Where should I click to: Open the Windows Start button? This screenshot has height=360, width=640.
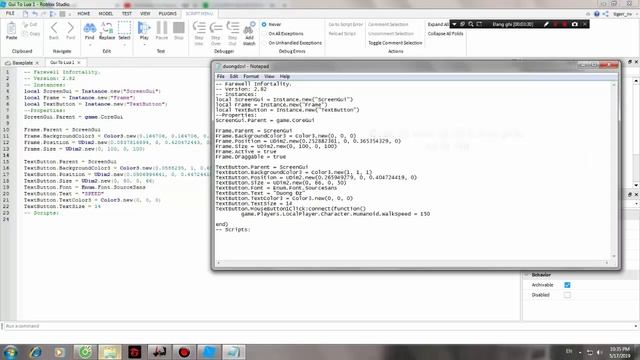pos(11,351)
